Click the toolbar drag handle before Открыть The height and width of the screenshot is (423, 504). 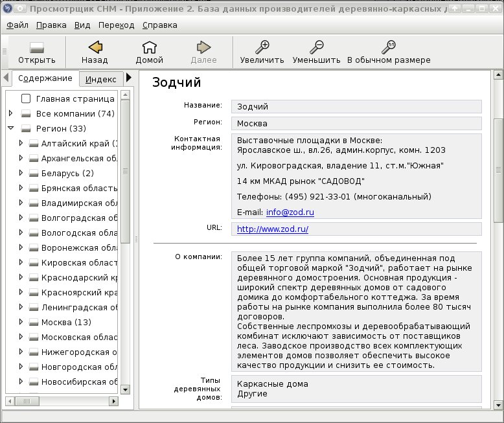[5, 51]
